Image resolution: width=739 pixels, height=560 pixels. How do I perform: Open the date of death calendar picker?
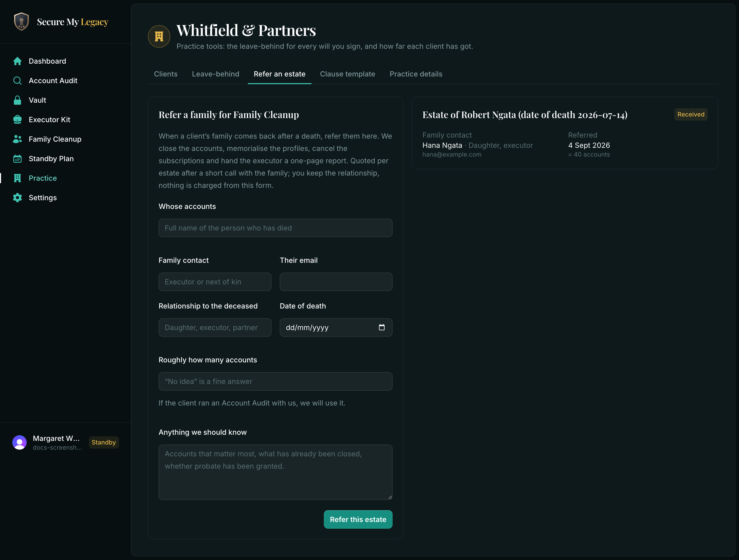pos(382,327)
